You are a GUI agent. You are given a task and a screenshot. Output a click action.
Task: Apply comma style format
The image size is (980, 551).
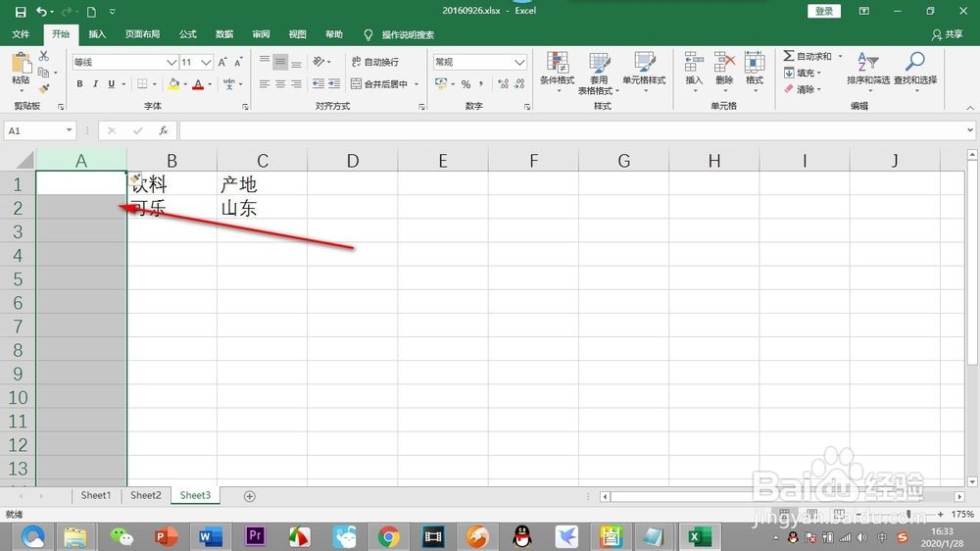481,83
